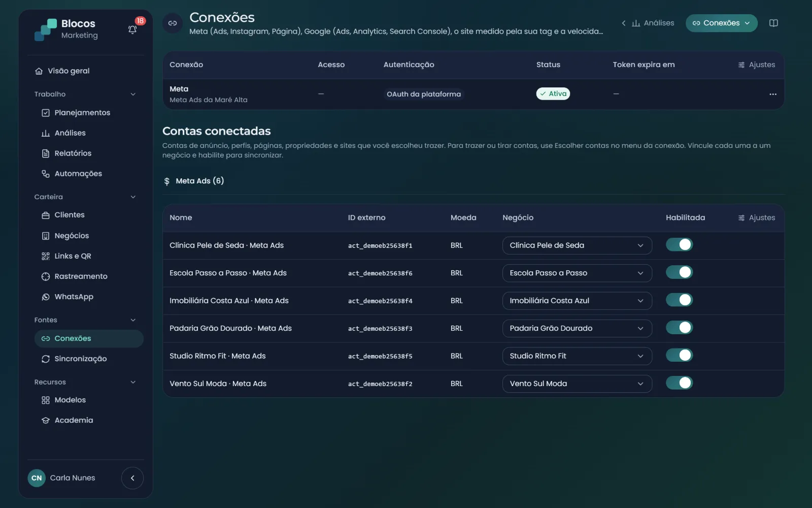Click the external ID act_demoeb25638f6

click(380, 273)
